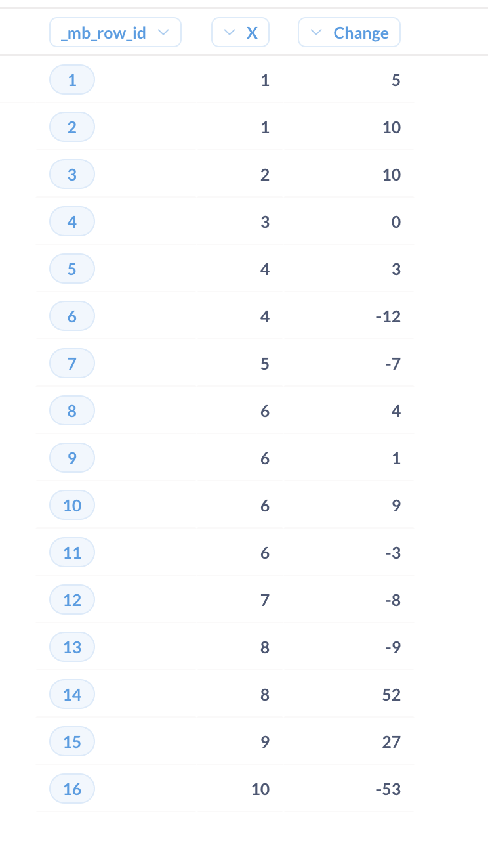Open the X column header dropdown

(240, 33)
